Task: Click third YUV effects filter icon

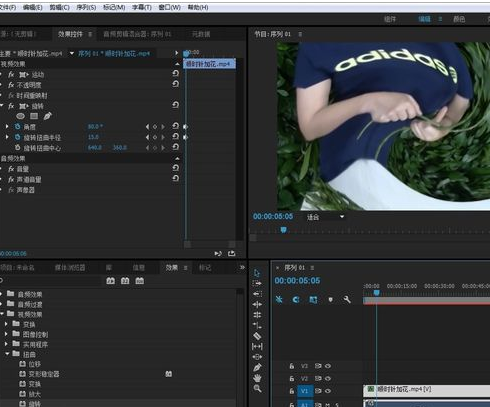Action: (140, 281)
